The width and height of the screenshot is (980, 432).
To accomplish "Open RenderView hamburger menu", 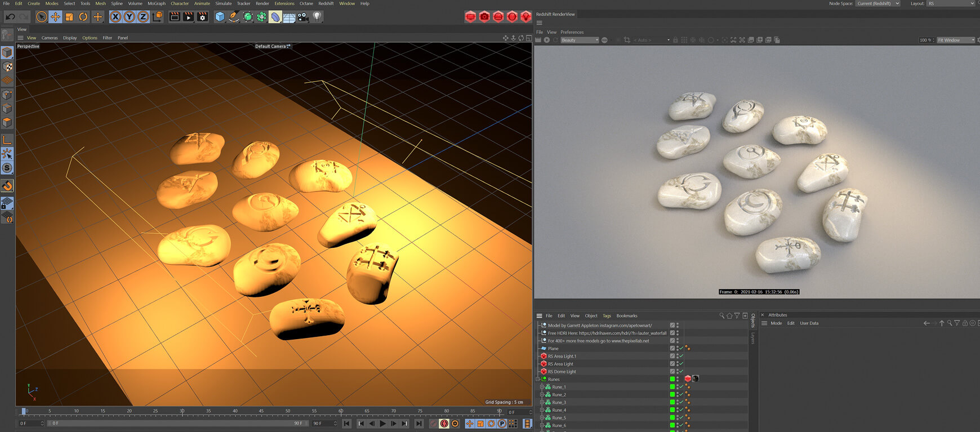I will tap(539, 23).
